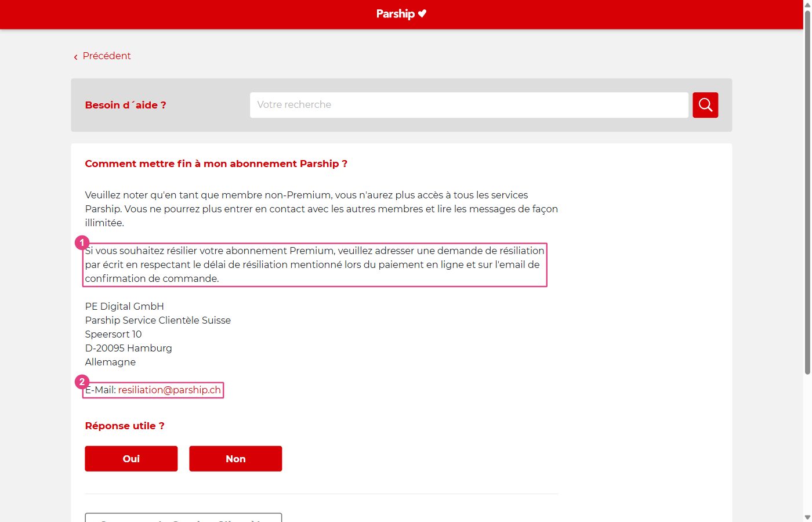Click the scrollbar up arrow

coord(807,4)
